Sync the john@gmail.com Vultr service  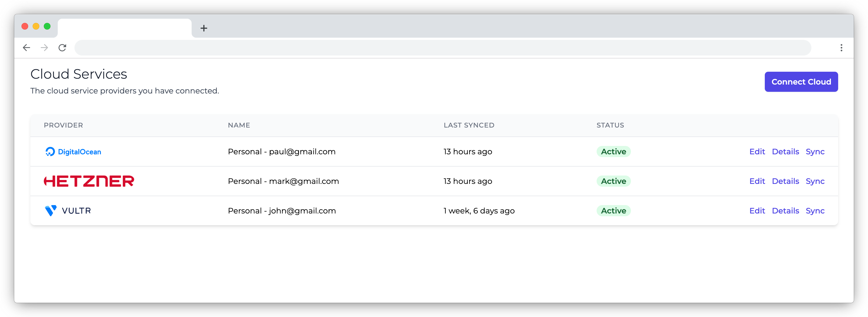(x=815, y=211)
